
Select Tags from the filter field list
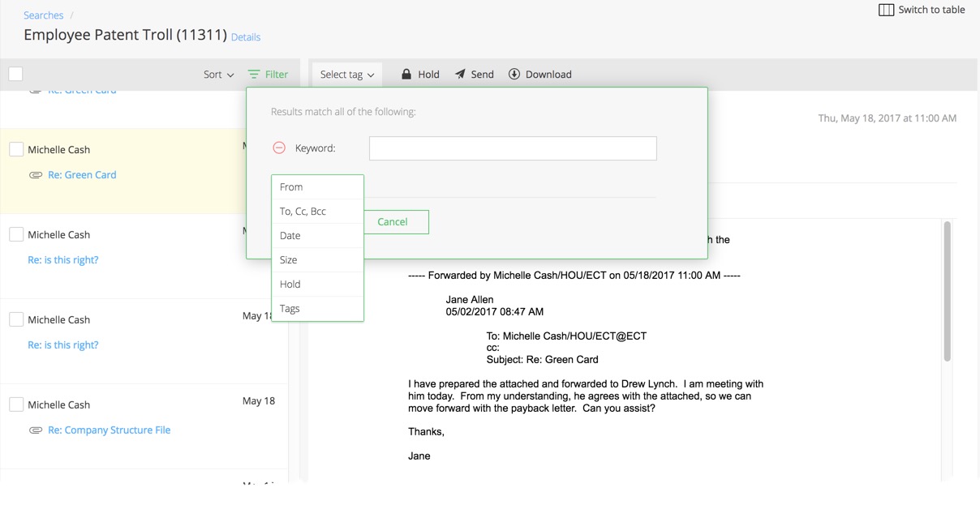point(317,308)
